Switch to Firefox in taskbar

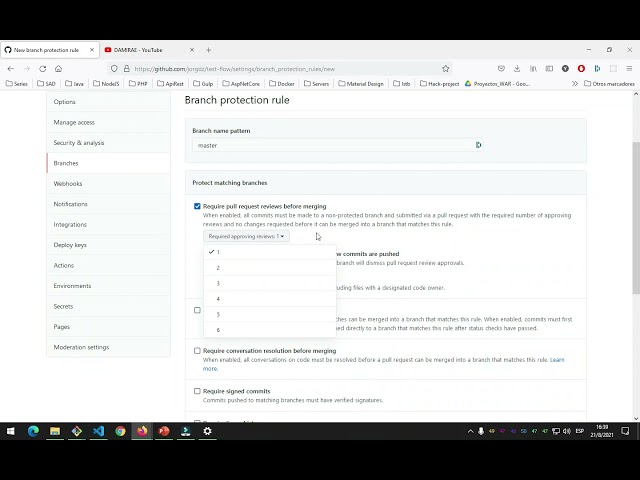click(142, 431)
